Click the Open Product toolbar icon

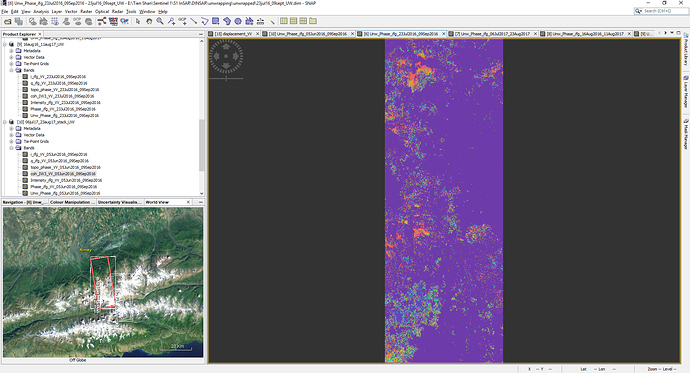click(7, 21)
